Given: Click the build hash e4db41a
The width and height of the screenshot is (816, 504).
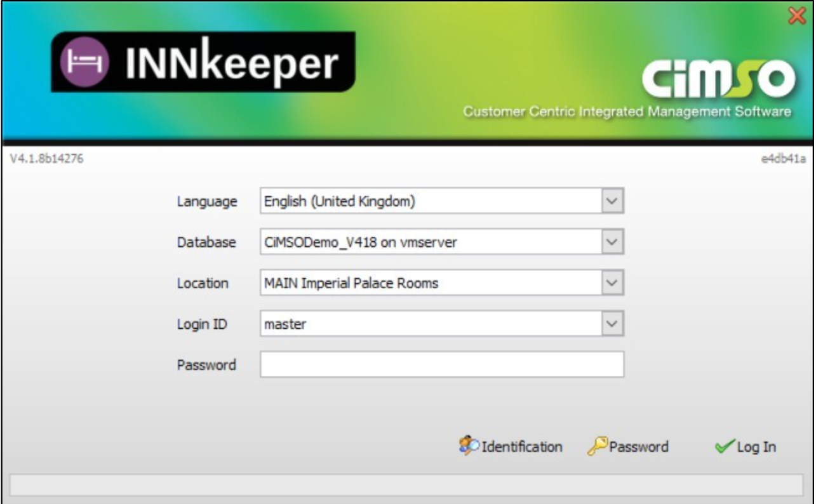Looking at the screenshot, I should tap(784, 159).
